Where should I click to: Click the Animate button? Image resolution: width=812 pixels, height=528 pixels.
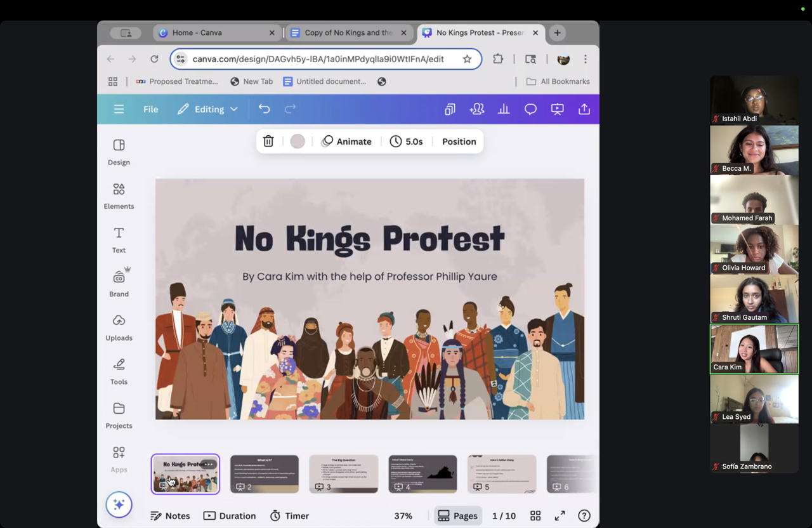click(346, 142)
